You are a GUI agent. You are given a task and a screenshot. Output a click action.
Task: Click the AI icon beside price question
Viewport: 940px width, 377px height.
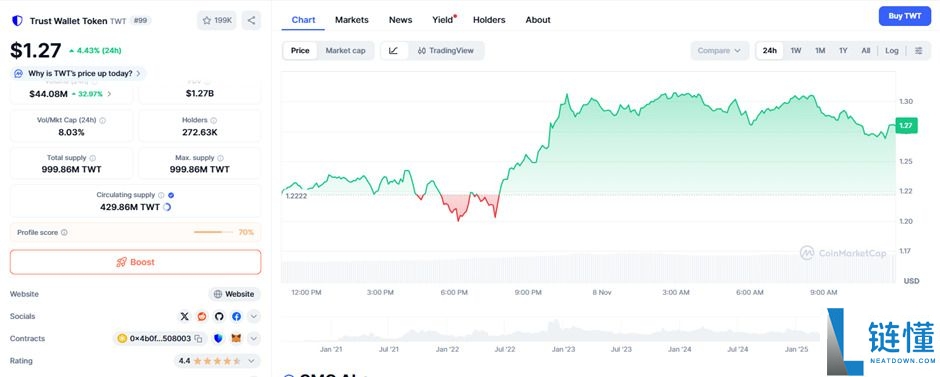coord(19,74)
